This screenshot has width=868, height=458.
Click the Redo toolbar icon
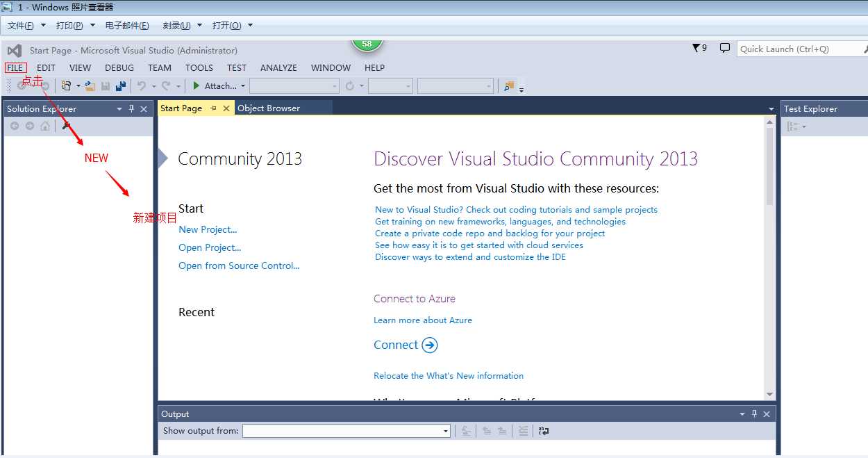pos(166,85)
